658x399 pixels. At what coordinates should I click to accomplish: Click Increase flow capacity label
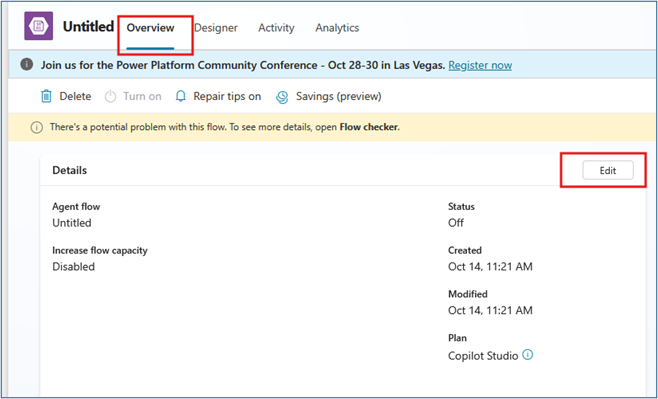100,250
